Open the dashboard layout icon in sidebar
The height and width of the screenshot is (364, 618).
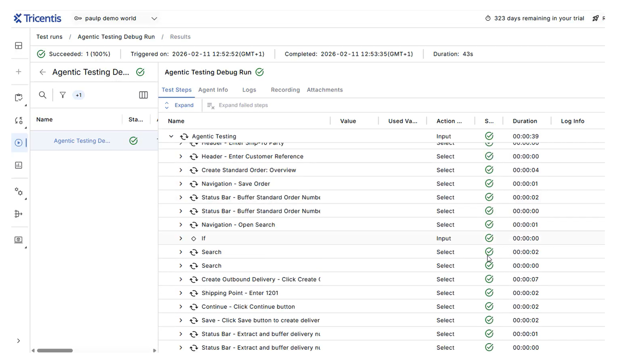[18, 45]
